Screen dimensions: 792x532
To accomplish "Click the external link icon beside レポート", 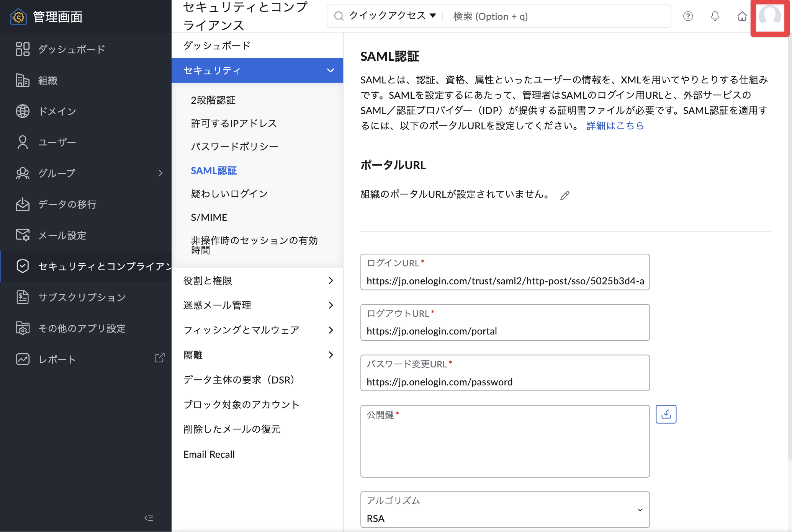I will click(160, 357).
